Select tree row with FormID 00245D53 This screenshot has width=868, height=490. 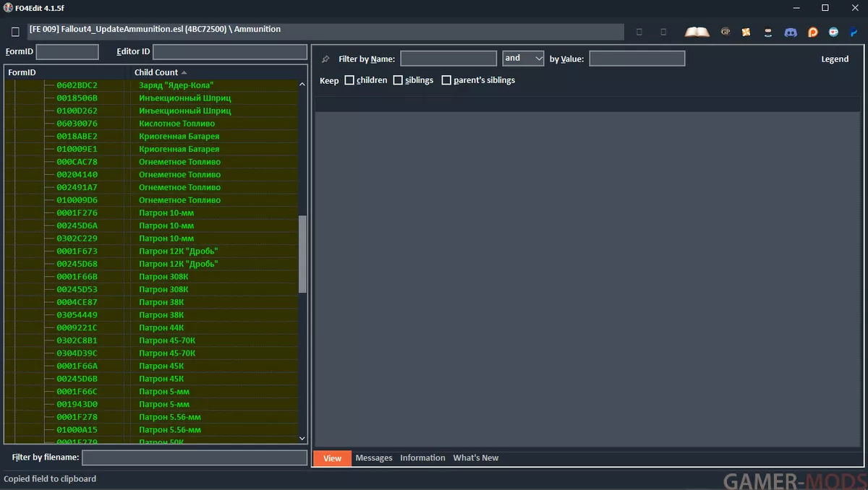tap(151, 289)
